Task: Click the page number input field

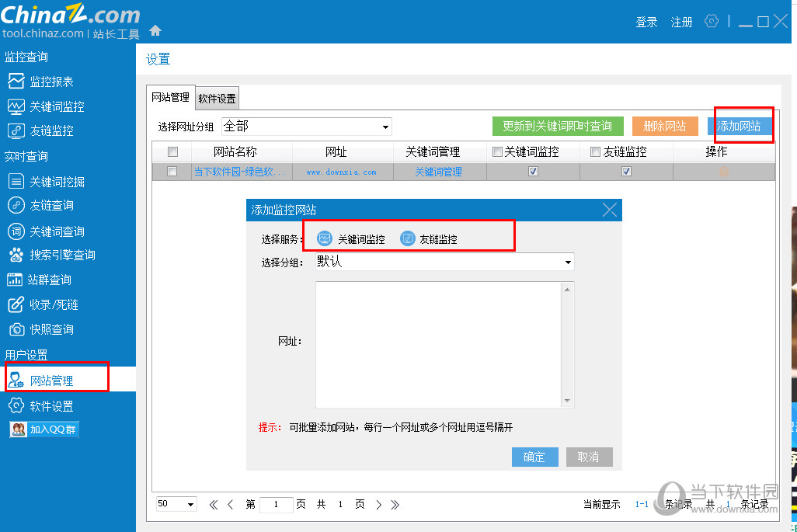Action: coord(276,505)
